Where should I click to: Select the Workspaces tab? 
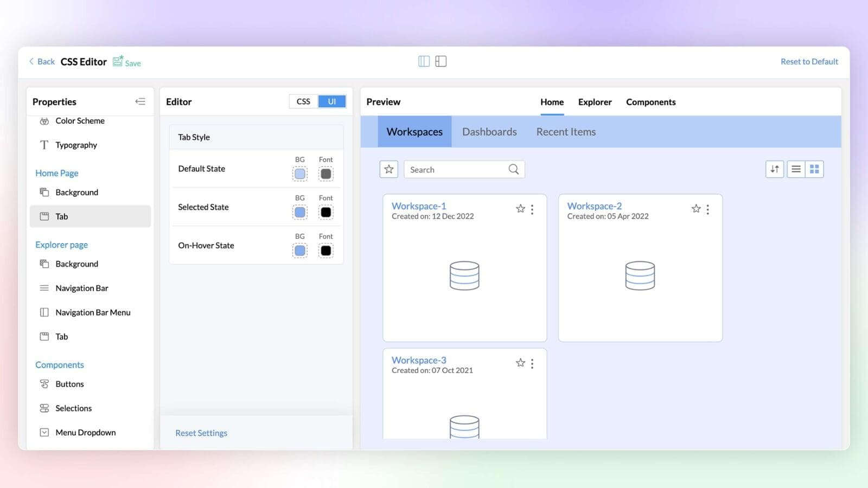[x=414, y=132]
